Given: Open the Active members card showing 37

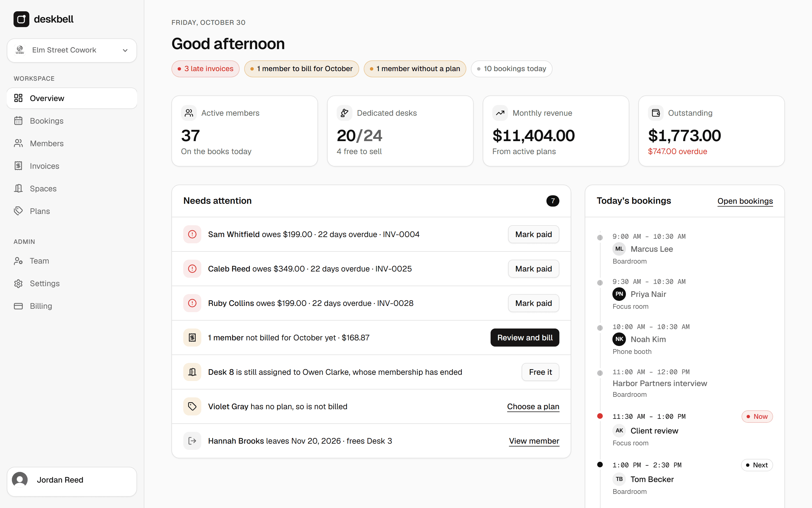Looking at the screenshot, I should [x=245, y=131].
